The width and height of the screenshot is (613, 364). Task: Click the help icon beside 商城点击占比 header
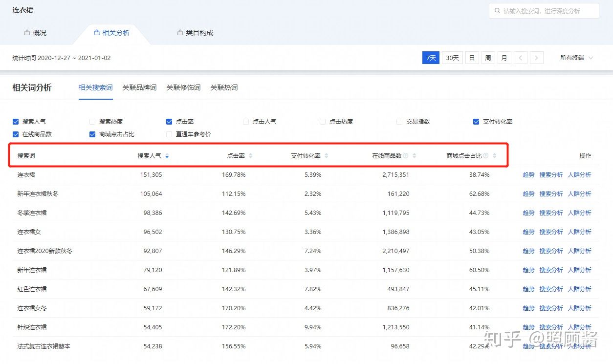(486, 155)
